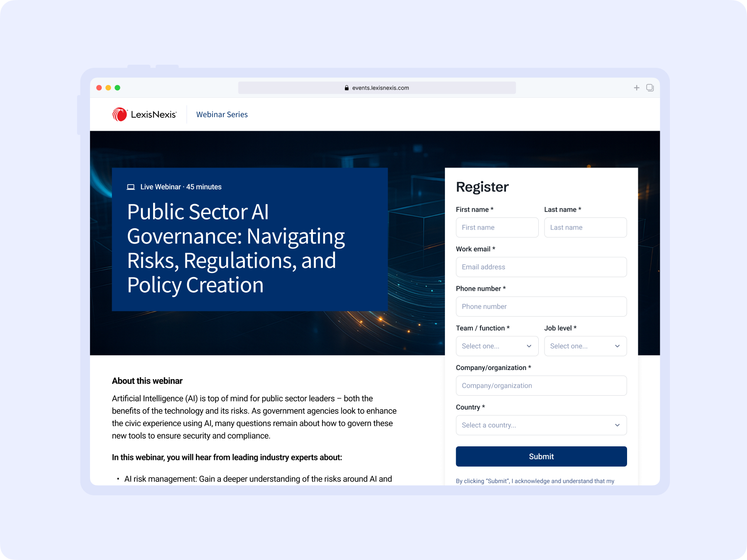Screen dimensions: 747x560
Task: Click the Company/organization input field
Action: 541,386
